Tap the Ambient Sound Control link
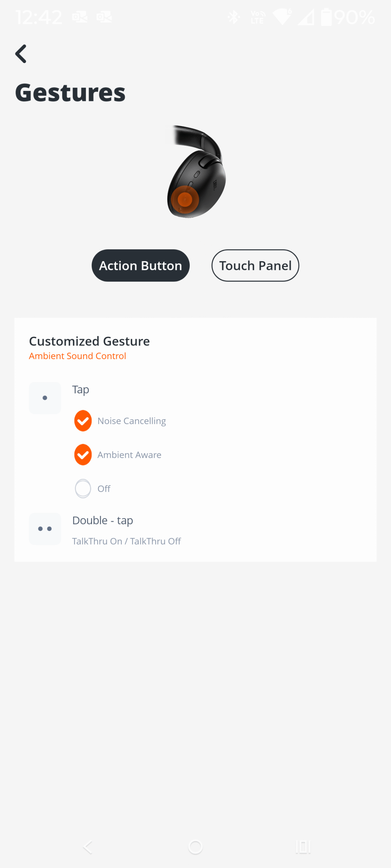Viewport: 391px width, 868px height. (77, 356)
